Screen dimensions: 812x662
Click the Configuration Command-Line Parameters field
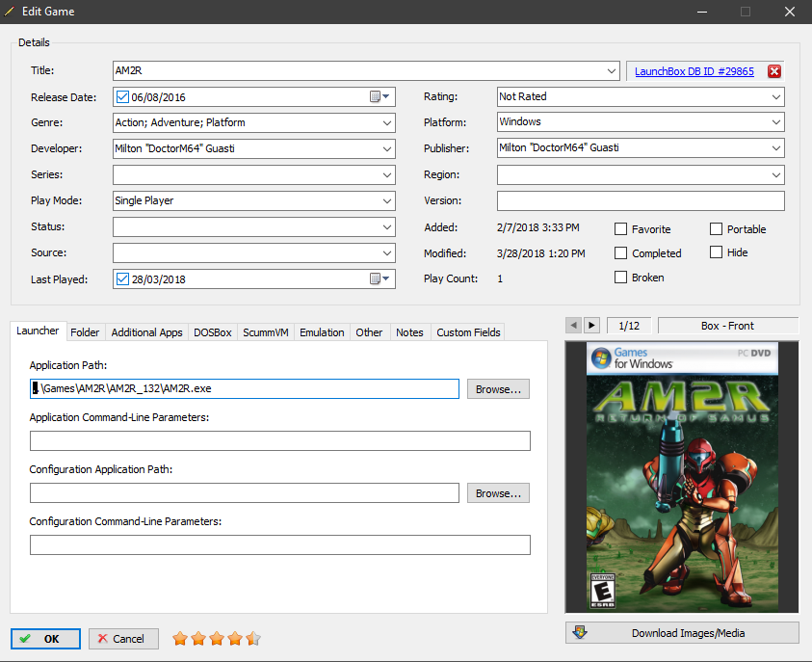click(280, 545)
